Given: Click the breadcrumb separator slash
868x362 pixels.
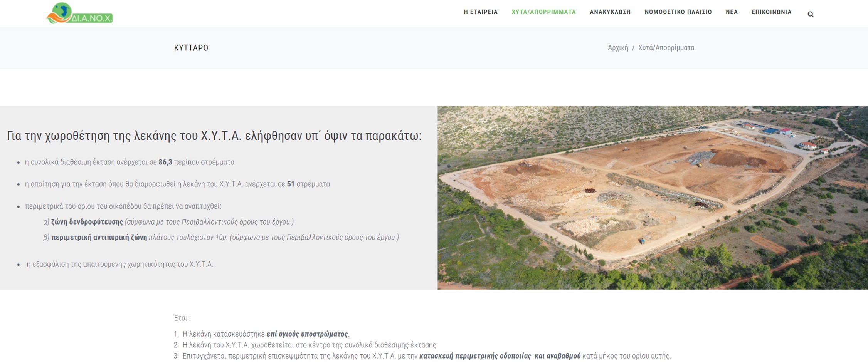Looking at the screenshot, I should [634, 48].
